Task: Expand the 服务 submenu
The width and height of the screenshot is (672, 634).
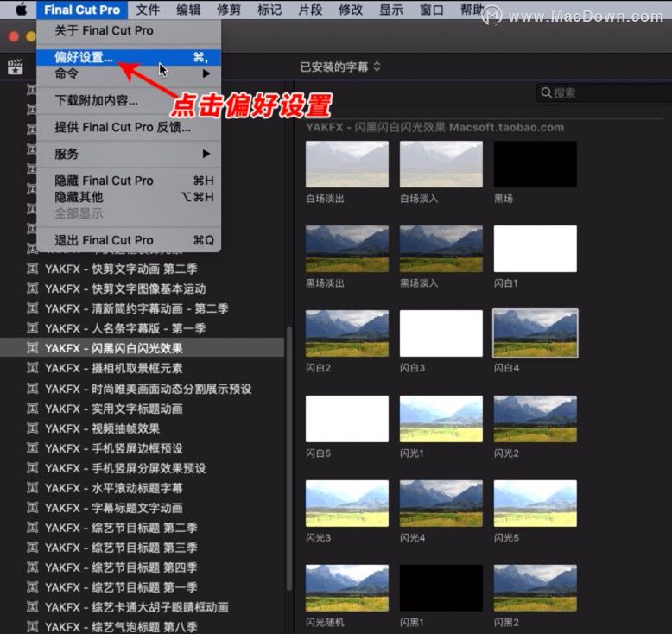Action: [x=129, y=154]
